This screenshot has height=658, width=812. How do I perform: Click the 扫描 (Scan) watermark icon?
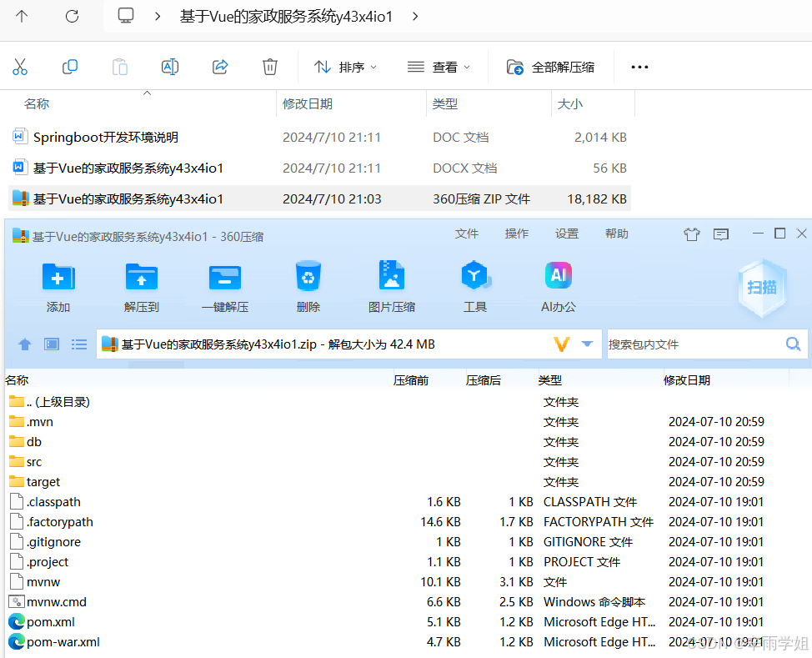[x=761, y=286]
